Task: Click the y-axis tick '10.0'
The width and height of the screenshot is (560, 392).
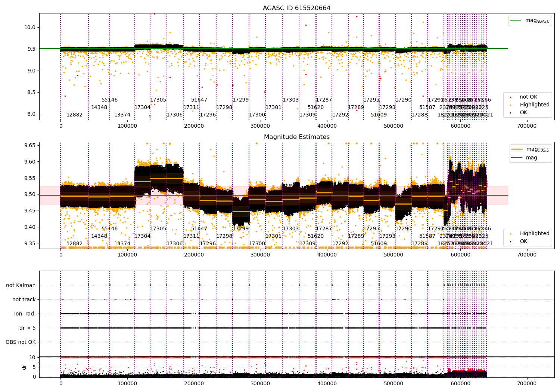Action: tap(30, 28)
